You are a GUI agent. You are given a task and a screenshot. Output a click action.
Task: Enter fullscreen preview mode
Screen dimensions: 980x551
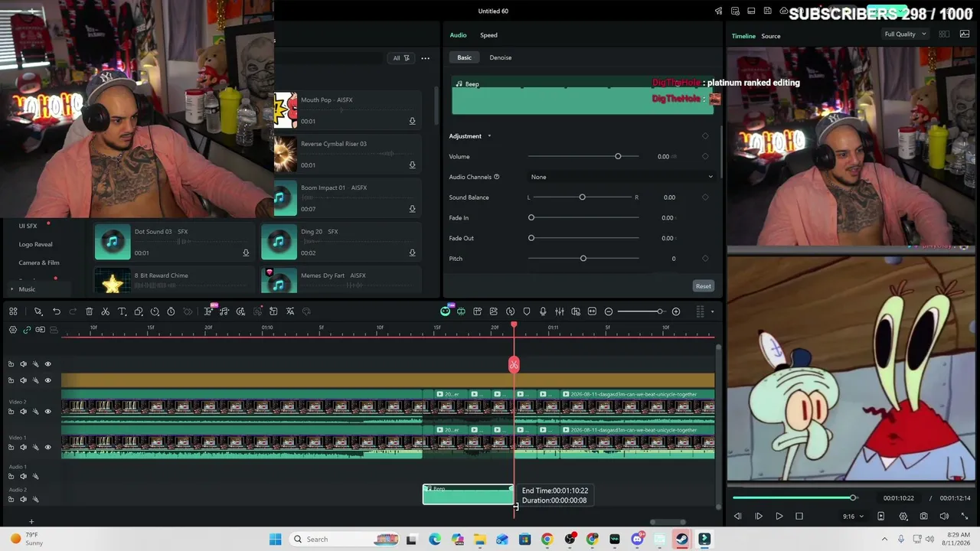964,517
